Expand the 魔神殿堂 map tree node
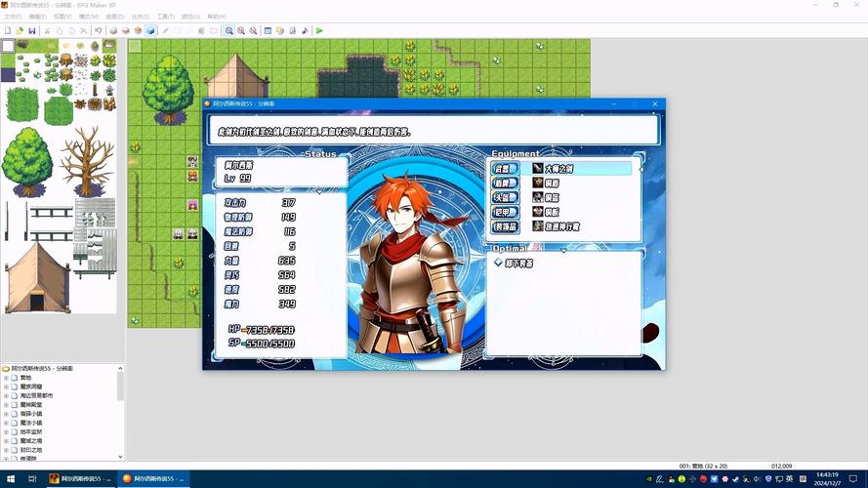Image resolution: width=868 pixels, height=488 pixels. (x=6, y=405)
